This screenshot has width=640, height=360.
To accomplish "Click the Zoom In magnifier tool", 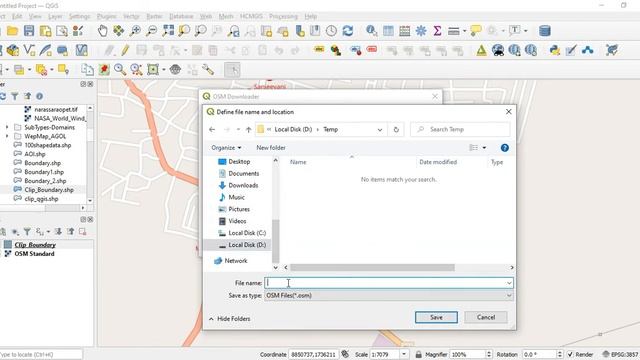I will [x=135, y=31].
